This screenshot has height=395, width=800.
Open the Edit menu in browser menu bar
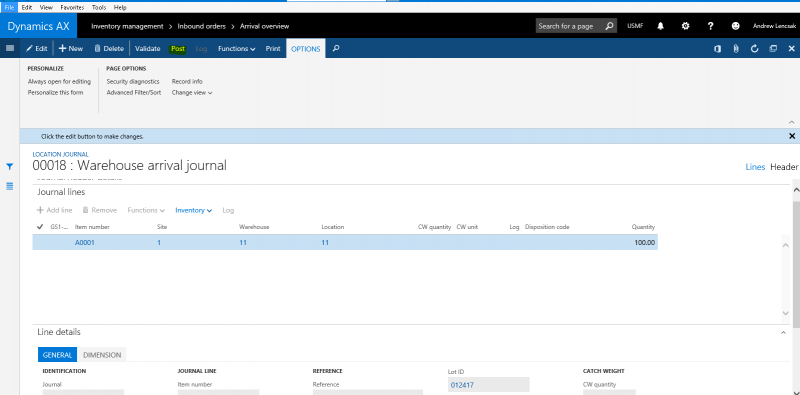click(x=27, y=8)
